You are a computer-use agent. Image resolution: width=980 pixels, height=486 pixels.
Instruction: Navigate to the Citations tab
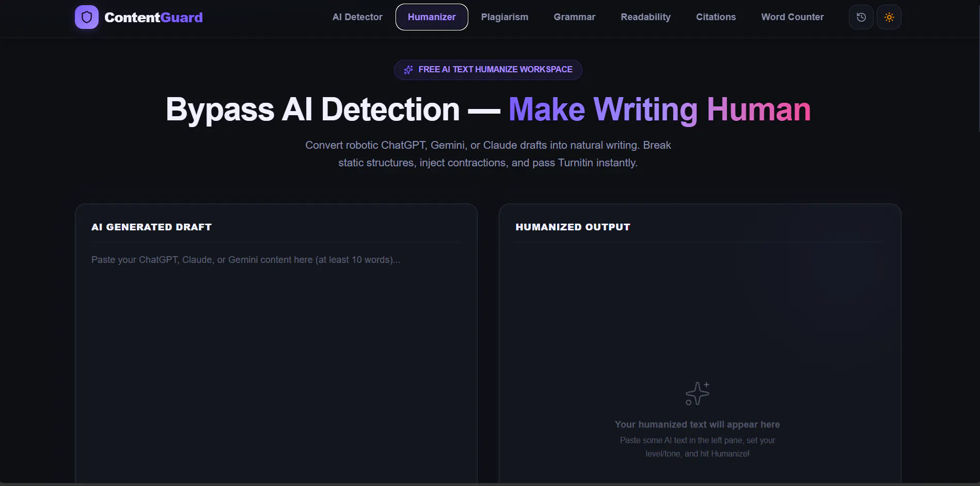click(716, 17)
